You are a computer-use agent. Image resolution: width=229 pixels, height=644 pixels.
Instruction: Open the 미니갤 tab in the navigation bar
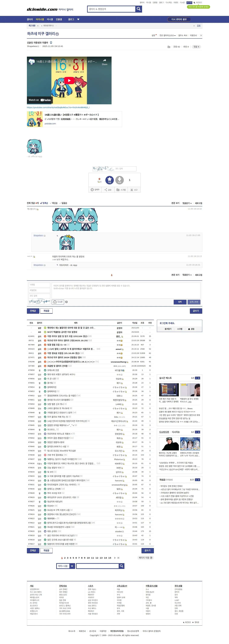[x=50, y=19]
